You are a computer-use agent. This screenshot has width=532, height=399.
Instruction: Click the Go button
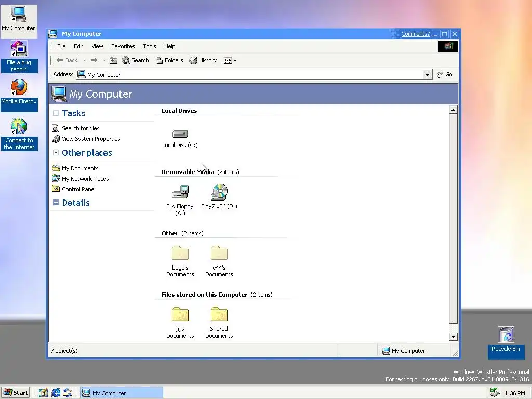tap(445, 74)
